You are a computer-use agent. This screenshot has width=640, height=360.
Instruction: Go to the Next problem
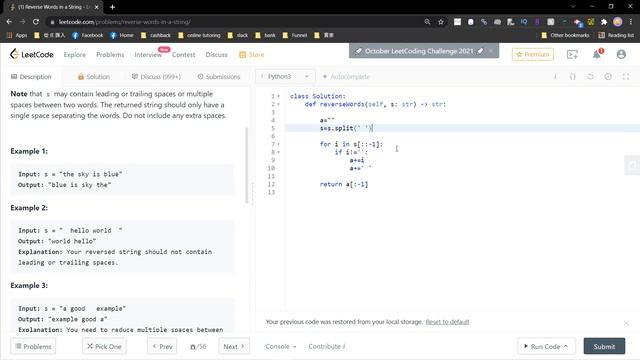coord(234,347)
